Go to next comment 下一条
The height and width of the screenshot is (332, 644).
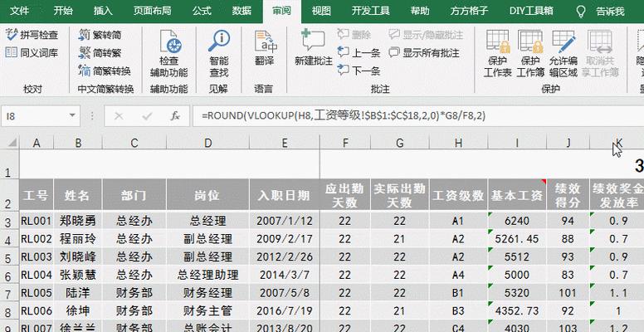point(359,71)
